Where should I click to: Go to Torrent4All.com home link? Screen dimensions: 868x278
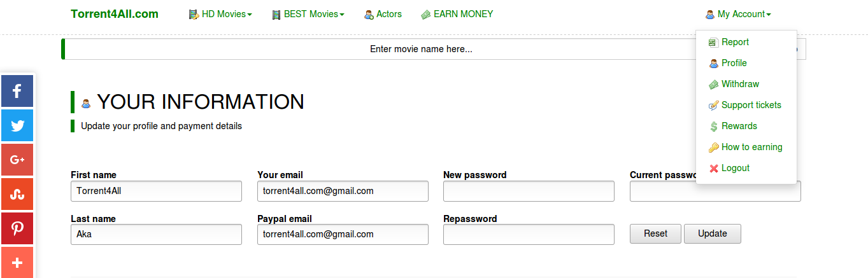tap(115, 14)
